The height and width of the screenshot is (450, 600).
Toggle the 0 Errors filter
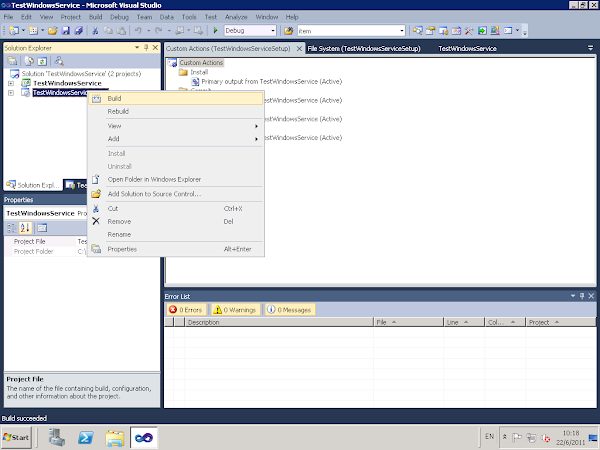tap(186, 310)
